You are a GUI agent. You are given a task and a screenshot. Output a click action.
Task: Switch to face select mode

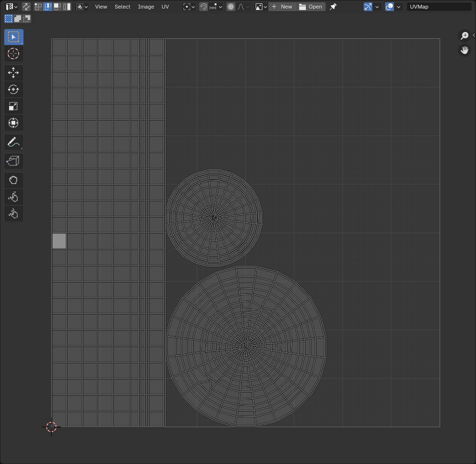click(x=57, y=7)
